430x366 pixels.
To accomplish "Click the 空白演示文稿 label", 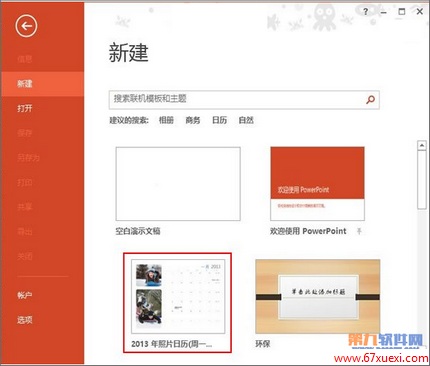I will 138,231.
